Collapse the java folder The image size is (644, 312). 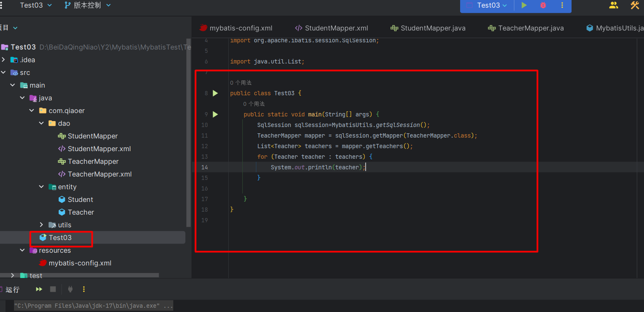pyautogui.click(x=22, y=98)
